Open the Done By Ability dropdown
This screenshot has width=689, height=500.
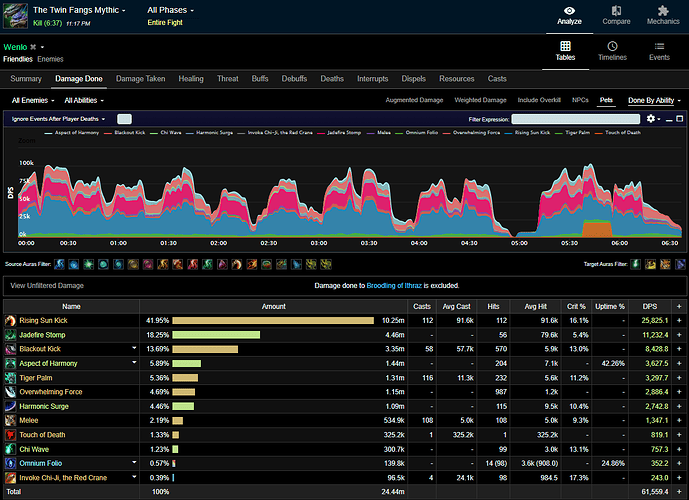654,101
